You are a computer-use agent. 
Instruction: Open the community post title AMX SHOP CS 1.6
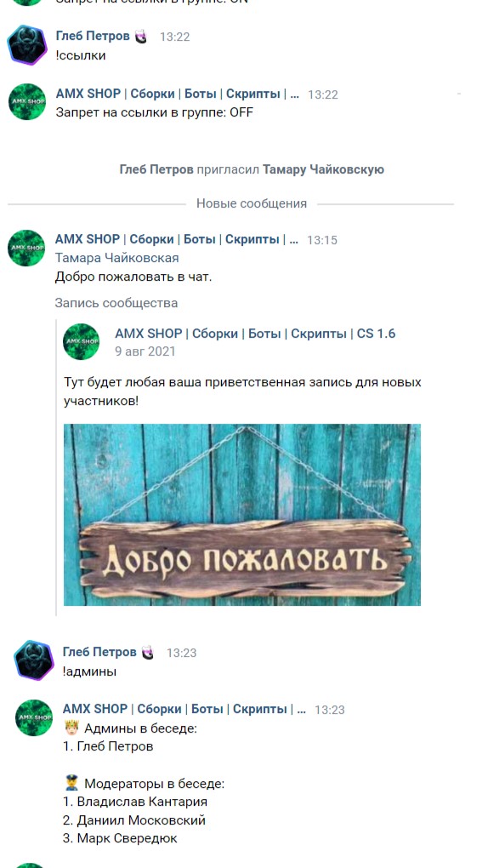(x=255, y=334)
